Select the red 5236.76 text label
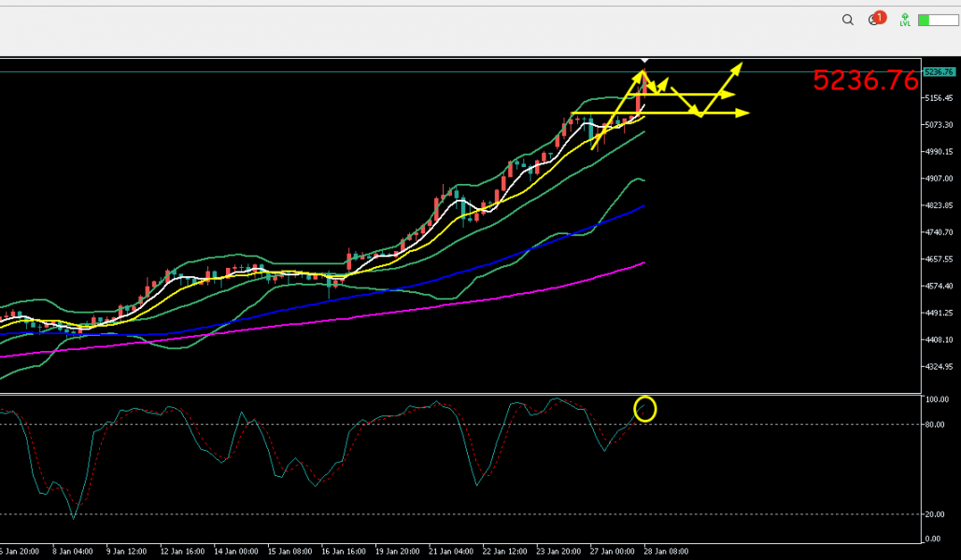Image resolution: width=961 pixels, height=560 pixels. [x=865, y=81]
